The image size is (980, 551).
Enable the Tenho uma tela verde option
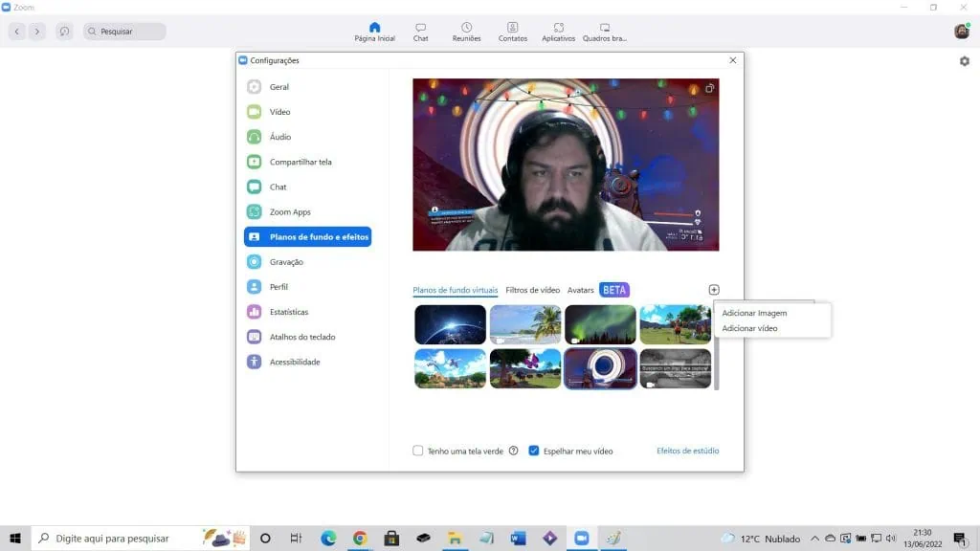click(418, 451)
